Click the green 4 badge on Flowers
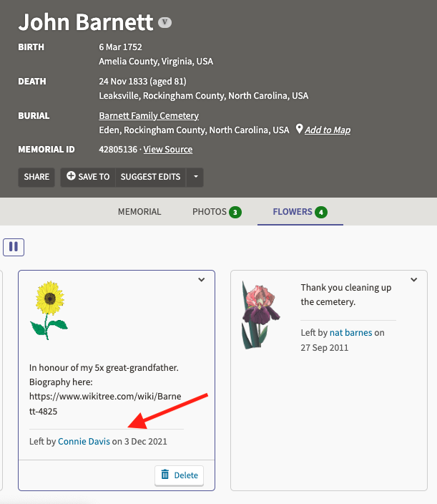Image resolution: width=437 pixels, height=504 pixels. 321,212
